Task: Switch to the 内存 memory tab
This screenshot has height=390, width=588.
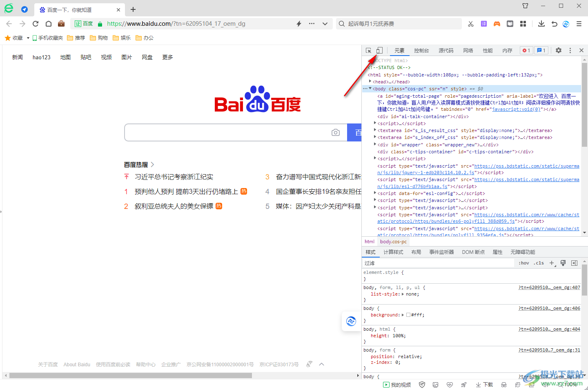Action: point(507,50)
